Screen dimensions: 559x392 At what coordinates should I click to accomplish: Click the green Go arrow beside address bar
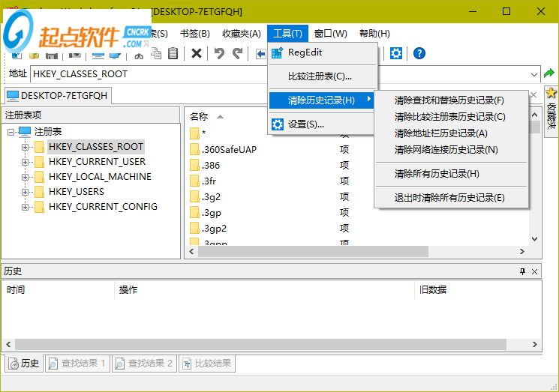click(x=549, y=73)
